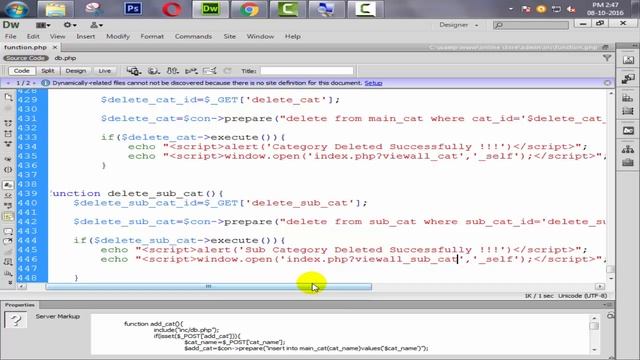Open the Help menu

[293, 36]
